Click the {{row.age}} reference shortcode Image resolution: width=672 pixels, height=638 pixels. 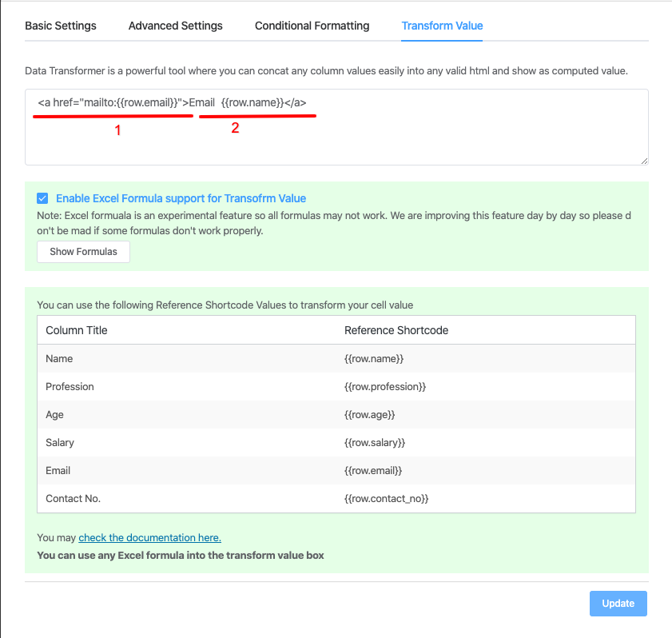(x=370, y=415)
